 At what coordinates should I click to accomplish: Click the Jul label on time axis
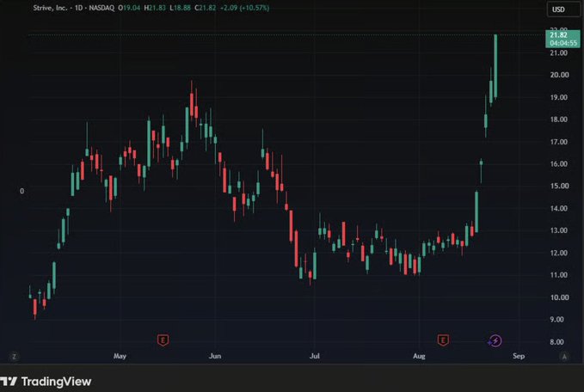314,356
